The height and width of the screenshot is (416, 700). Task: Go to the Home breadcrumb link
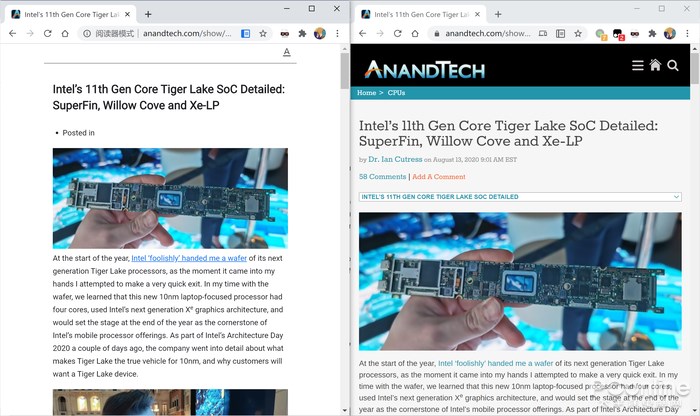pos(367,93)
